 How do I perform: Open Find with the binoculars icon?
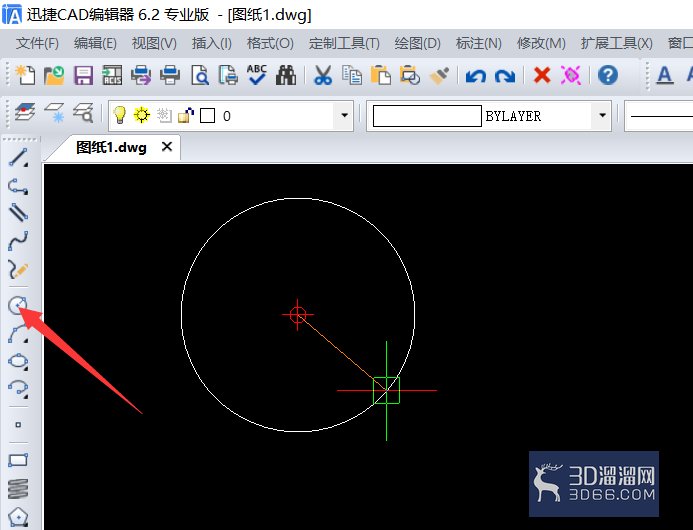tap(286, 75)
